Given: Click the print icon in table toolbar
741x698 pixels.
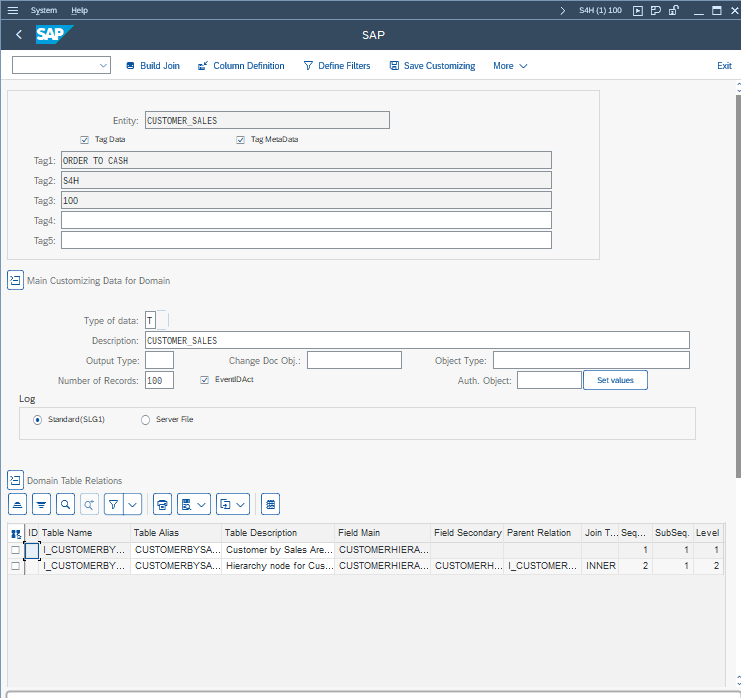Looking at the screenshot, I should [162, 504].
